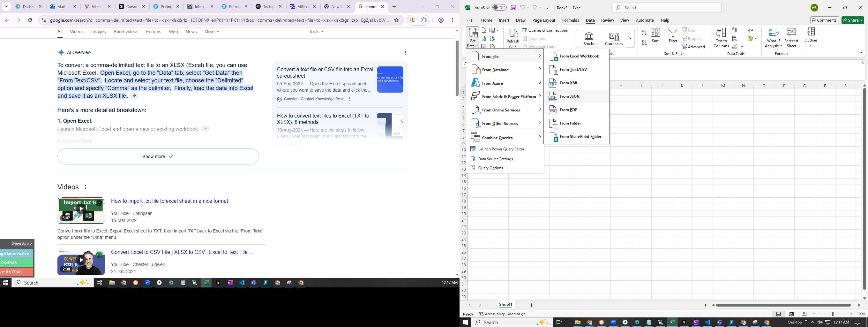
Task: Select the Currencies data type
Action: [614, 38]
